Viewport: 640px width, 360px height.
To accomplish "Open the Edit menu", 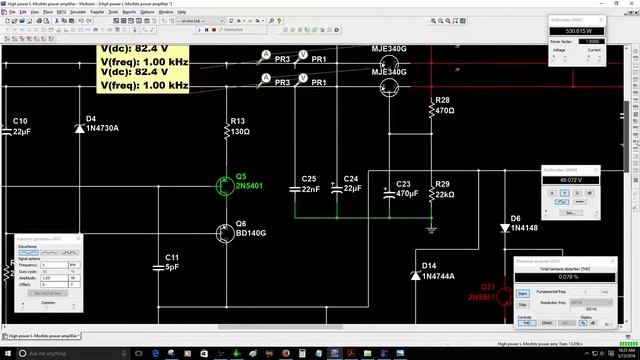I will pyautogui.click(x=23, y=12).
